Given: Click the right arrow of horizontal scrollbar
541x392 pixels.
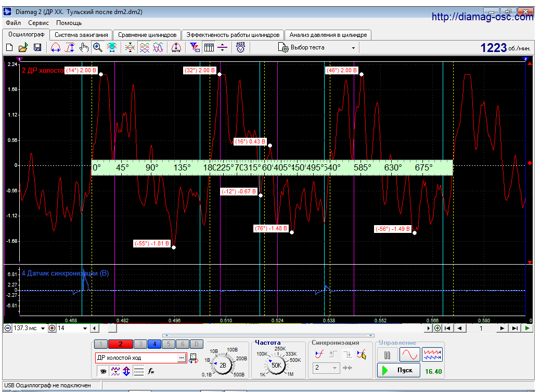Looking at the screenshot, I should [x=429, y=328].
